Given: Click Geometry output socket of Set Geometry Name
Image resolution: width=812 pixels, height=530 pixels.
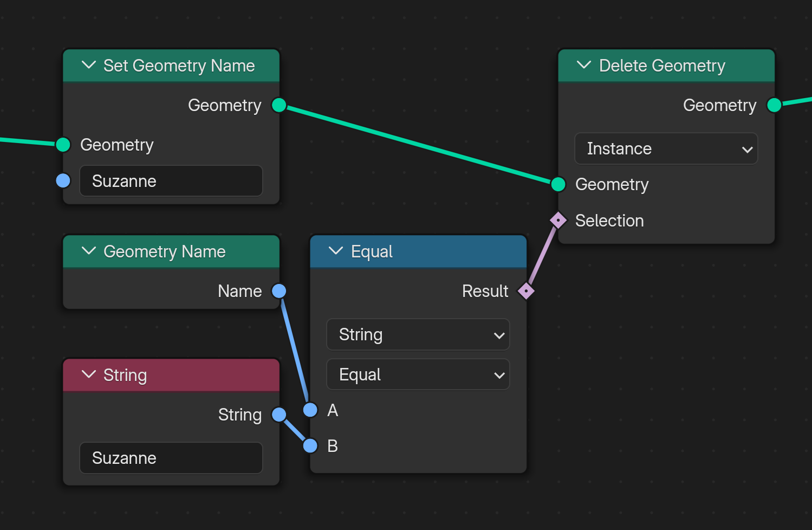Looking at the screenshot, I should (279, 105).
